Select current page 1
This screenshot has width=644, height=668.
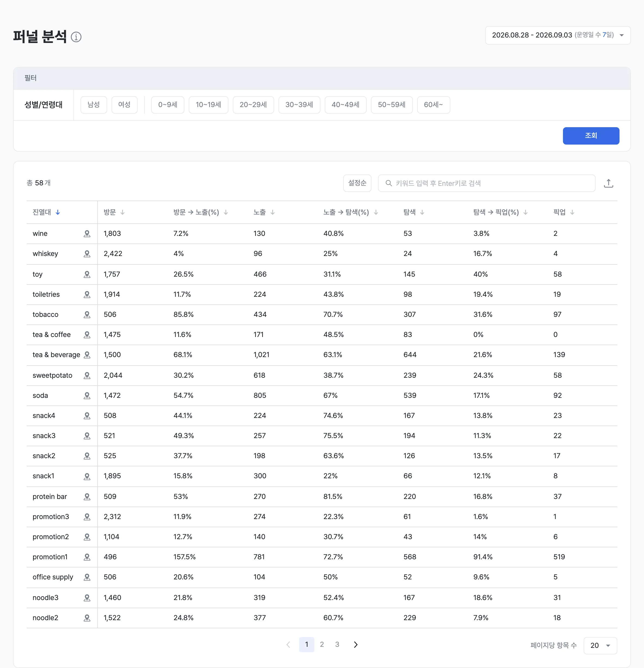[x=307, y=644]
